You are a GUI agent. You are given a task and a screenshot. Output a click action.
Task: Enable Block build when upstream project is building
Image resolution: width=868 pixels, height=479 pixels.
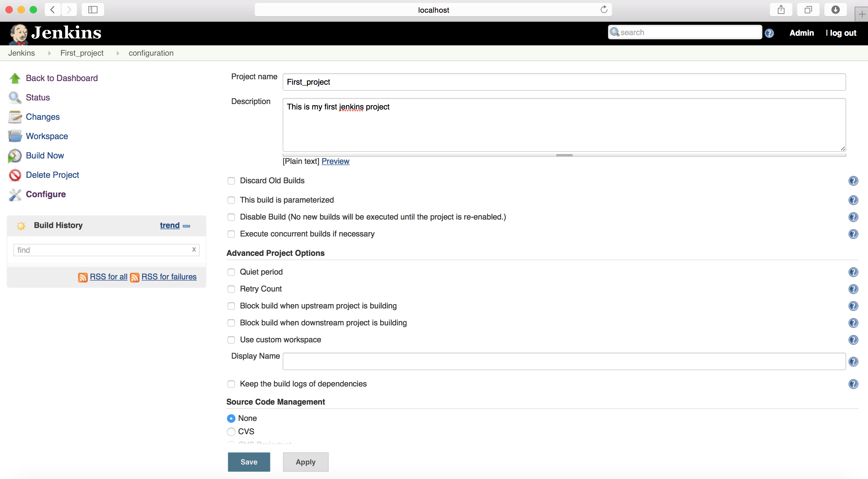[x=231, y=306]
